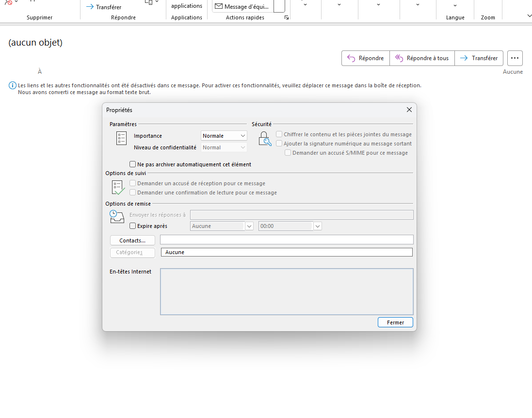This screenshot has width=532, height=418.
Task: Click the Répondre à tous button
Action: point(422,58)
